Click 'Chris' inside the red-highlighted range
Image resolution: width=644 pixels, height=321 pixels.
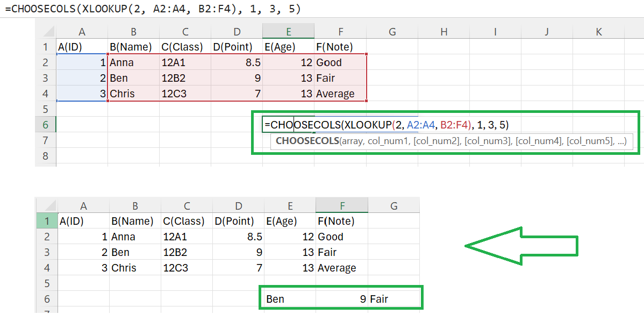click(x=123, y=94)
